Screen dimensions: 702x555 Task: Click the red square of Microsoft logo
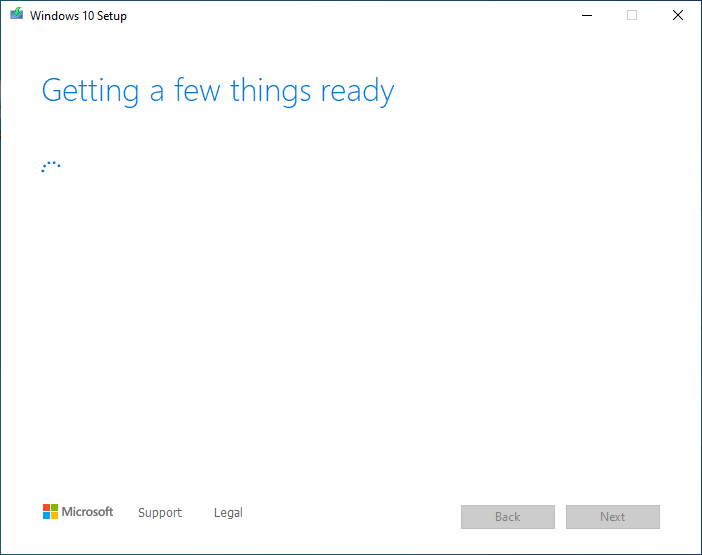tap(46, 508)
